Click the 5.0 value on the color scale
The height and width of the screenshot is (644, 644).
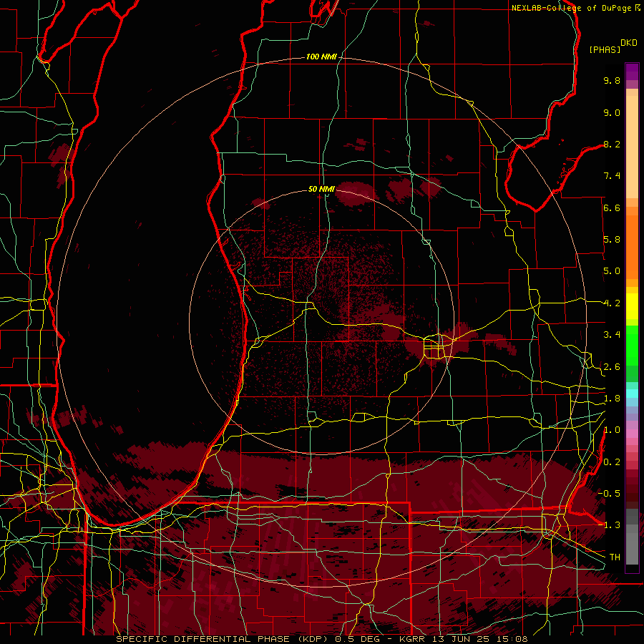612,271
